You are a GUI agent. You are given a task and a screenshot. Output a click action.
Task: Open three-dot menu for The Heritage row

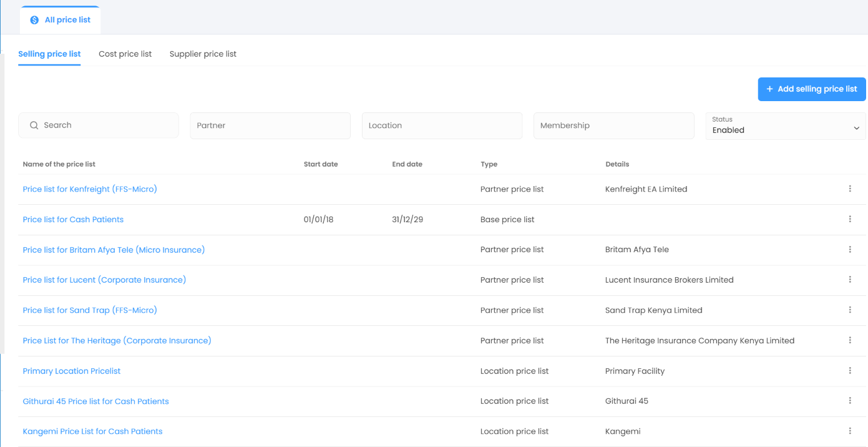click(849, 340)
